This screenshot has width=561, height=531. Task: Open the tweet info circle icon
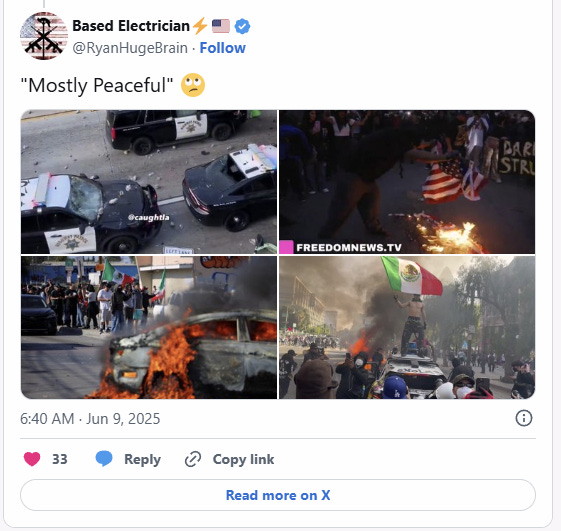tap(524, 418)
